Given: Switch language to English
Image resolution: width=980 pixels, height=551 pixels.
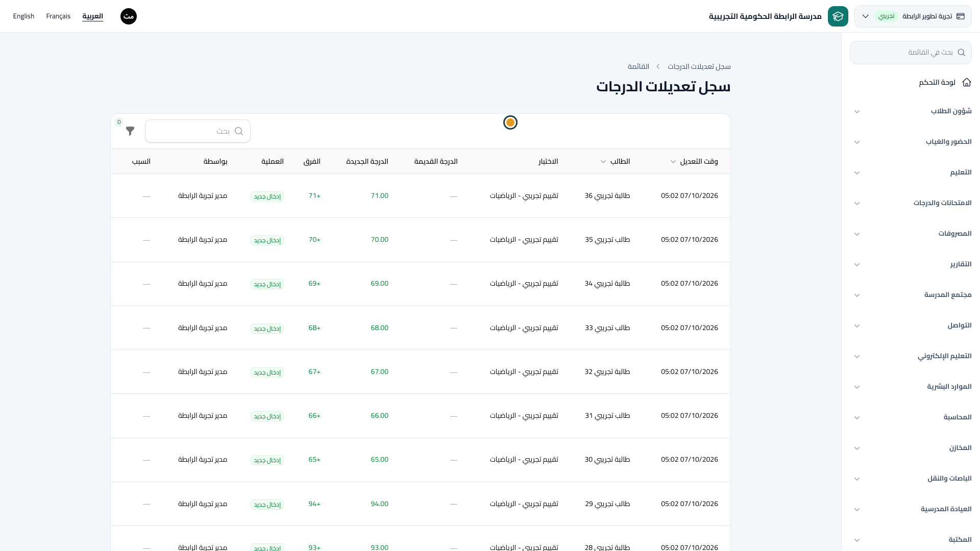Looking at the screenshot, I should 23,16.
